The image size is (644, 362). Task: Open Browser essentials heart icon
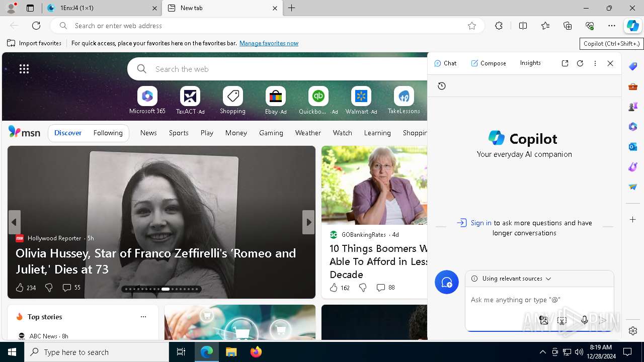pyautogui.click(x=590, y=26)
